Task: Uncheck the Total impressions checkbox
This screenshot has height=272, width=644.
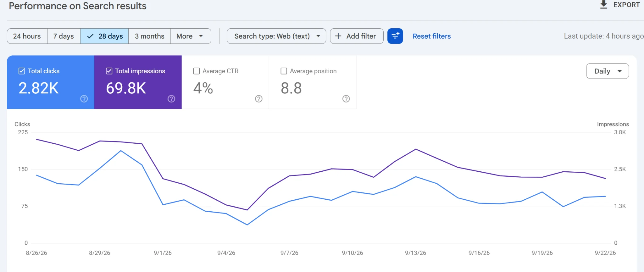Action: pos(109,71)
